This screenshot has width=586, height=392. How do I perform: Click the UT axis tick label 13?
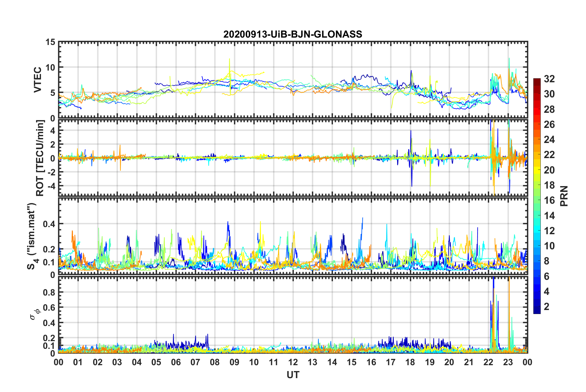(x=312, y=362)
